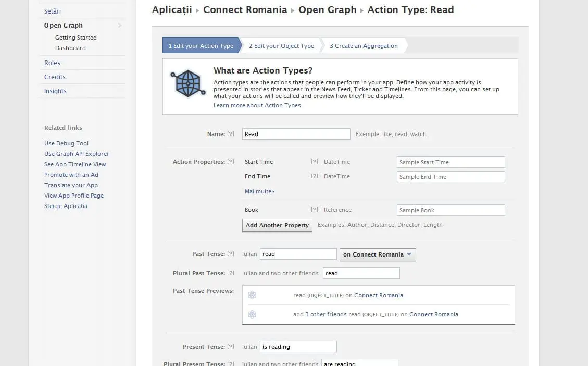This screenshot has height=366, width=588.
Task: Open 'Learn more about Action Types' link
Action: pos(257,105)
